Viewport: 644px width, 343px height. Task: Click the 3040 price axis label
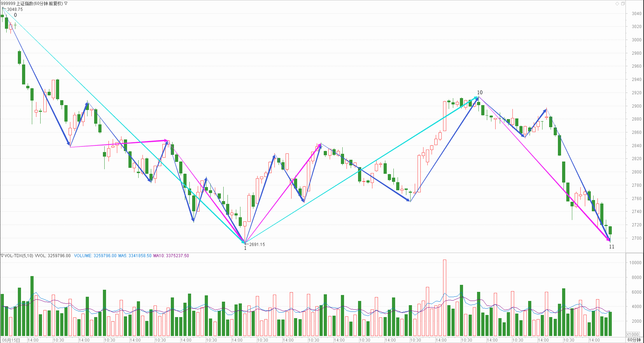coord(636,14)
